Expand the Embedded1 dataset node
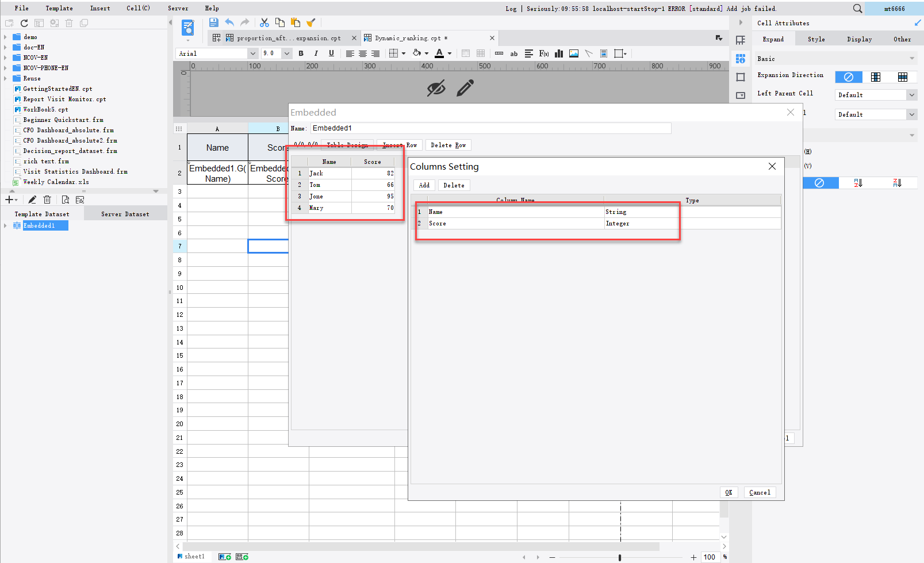Viewport: 924px width, 563px height. 5,225
